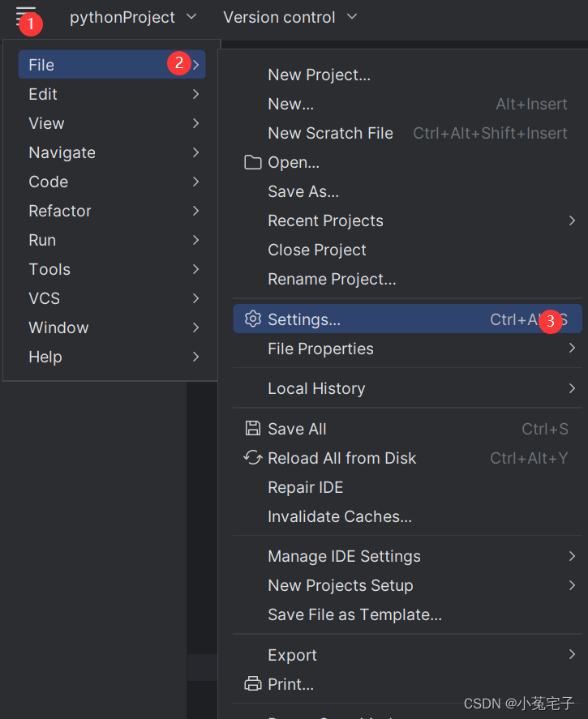588x719 pixels.
Task: Select Close Project menu entry
Action: [x=317, y=250]
